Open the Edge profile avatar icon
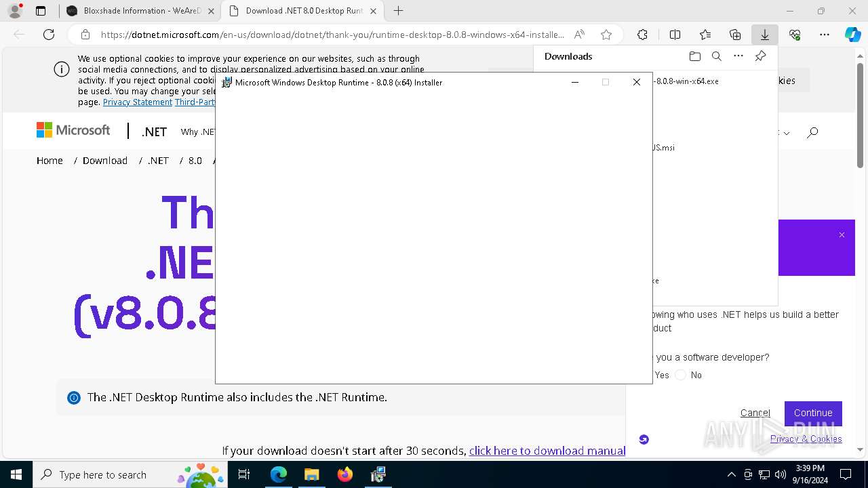The width and height of the screenshot is (868, 488). tap(15, 11)
